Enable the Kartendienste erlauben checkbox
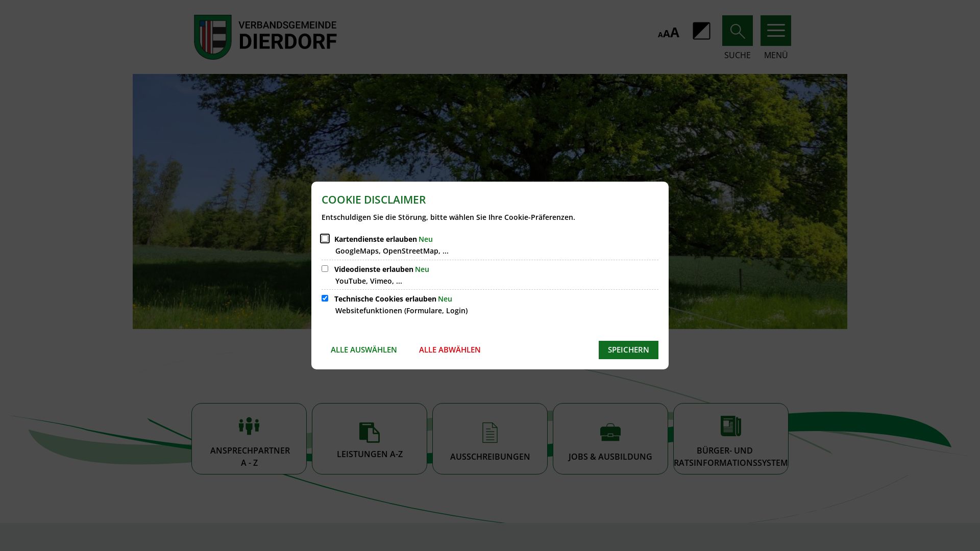The width and height of the screenshot is (980, 551). coord(325,239)
